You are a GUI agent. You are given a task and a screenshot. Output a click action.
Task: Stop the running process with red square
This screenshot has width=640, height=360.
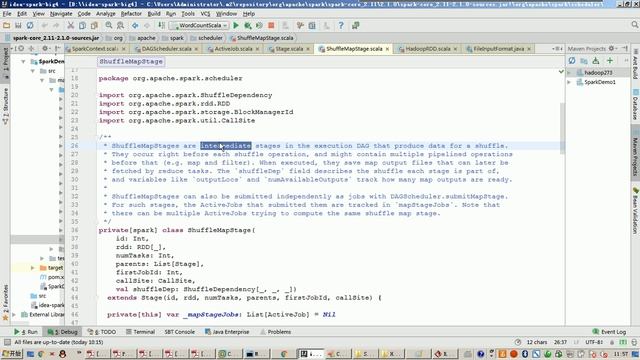point(271,25)
